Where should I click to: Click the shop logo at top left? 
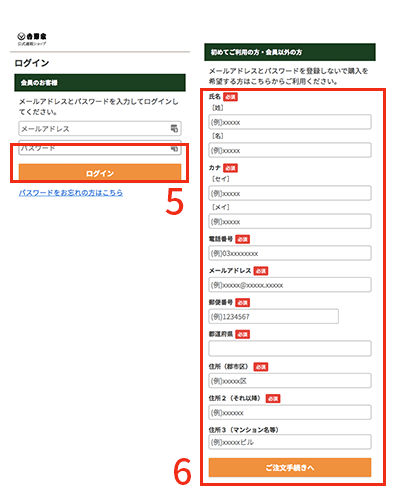coord(32,39)
